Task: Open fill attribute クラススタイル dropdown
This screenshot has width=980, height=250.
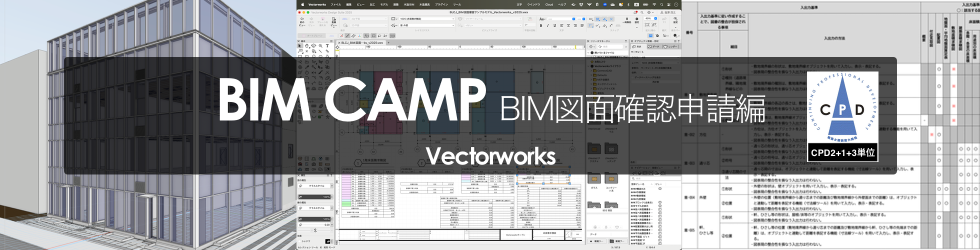Action: tap(316, 186)
